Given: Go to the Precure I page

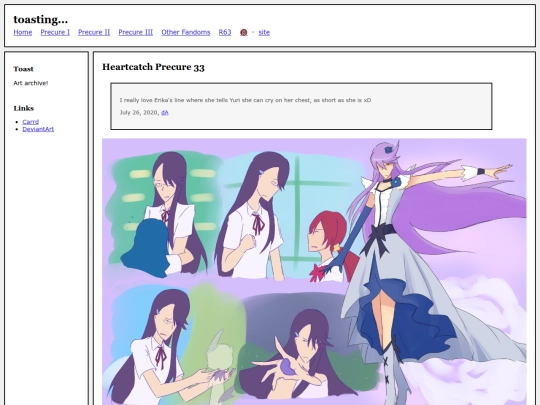Looking at the screenshot, I should pyautogui.click(x=55, y=32).
